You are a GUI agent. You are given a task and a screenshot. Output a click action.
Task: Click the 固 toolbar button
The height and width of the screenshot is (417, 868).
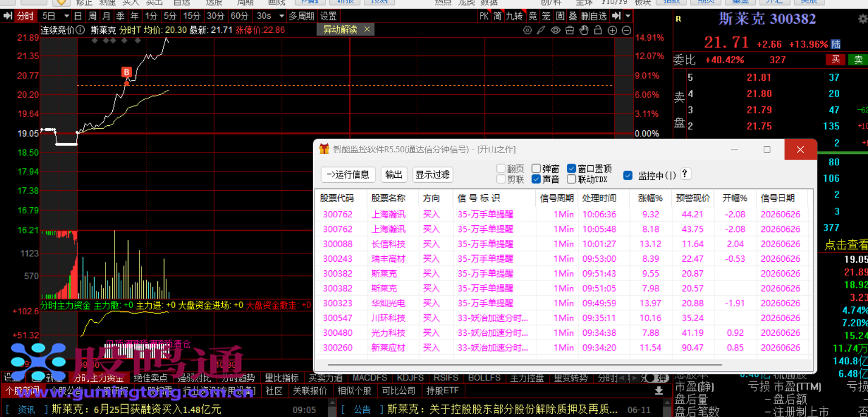click(560, 16)
